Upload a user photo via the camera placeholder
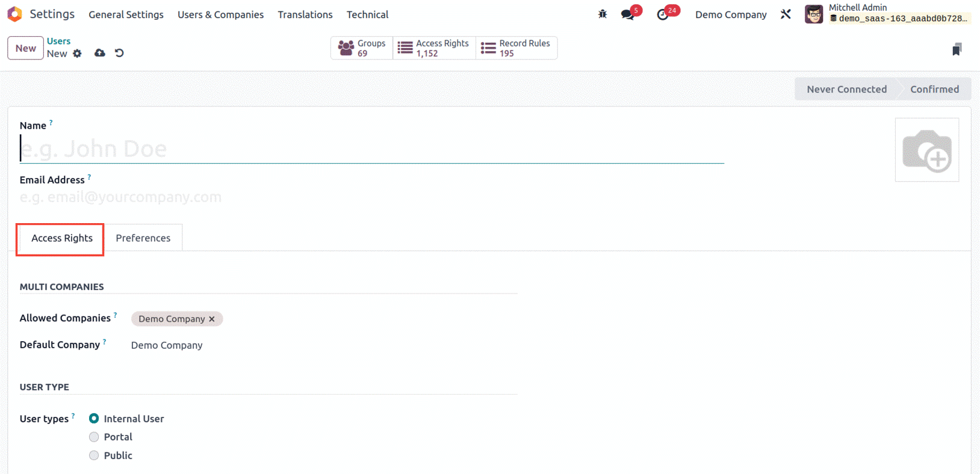980x474 pixels. tap(927, 150)
